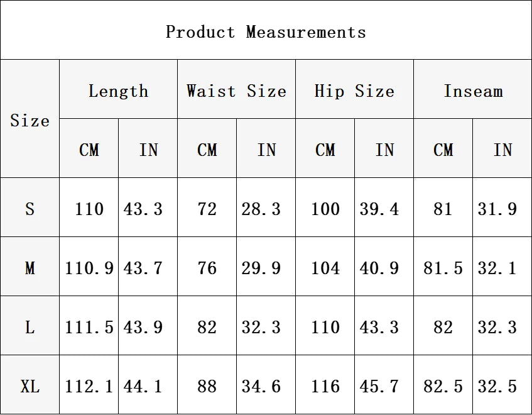
Task: Select the XL size row label
Action: 30,385
